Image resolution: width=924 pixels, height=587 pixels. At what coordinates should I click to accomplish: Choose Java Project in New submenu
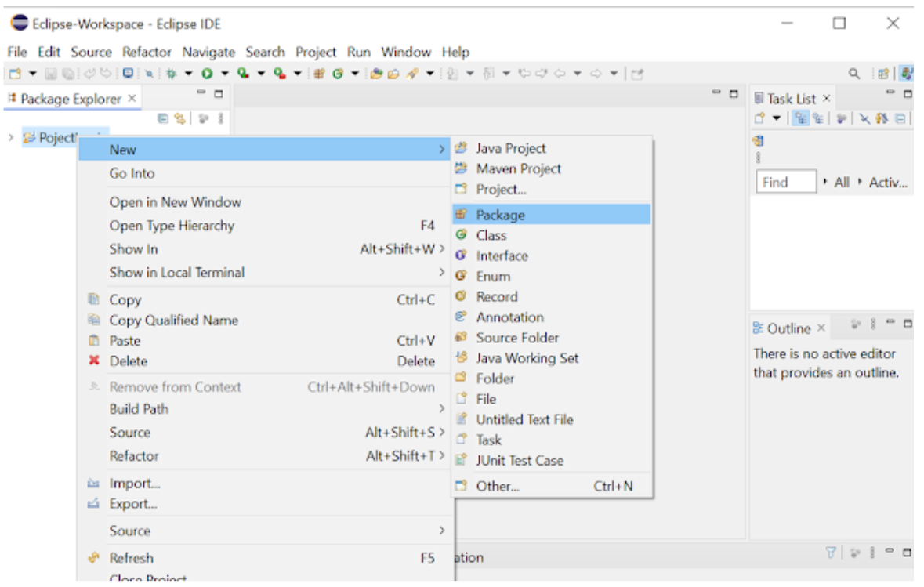pyautogui.click(x=553, y=148)
